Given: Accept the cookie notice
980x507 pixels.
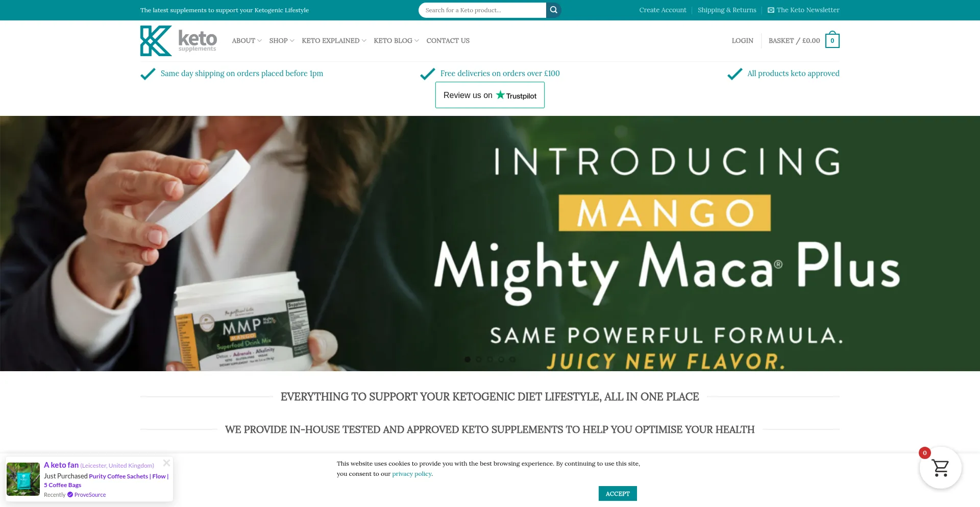Looking at the screenshot, I should pos(618,494).
